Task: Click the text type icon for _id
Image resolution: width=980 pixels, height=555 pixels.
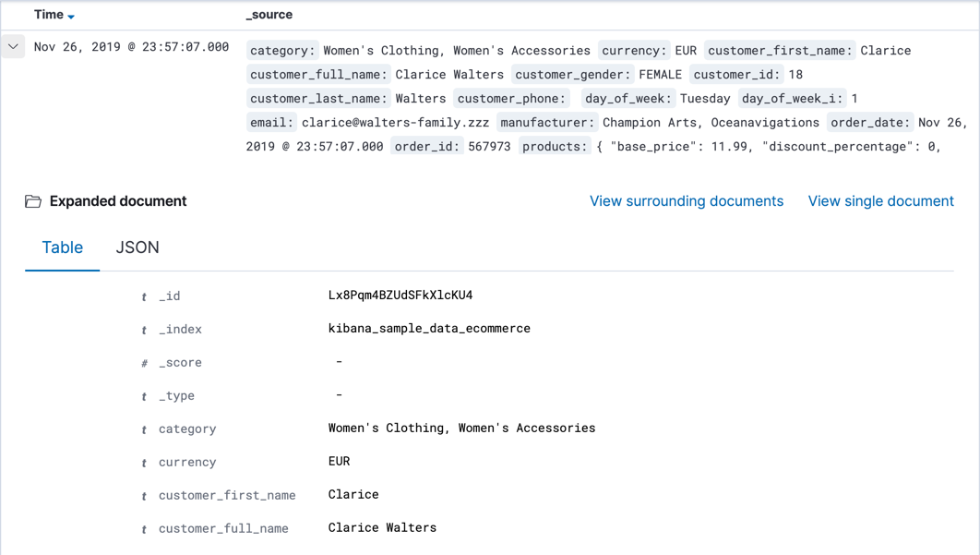Action: click(x=144, y=297)
